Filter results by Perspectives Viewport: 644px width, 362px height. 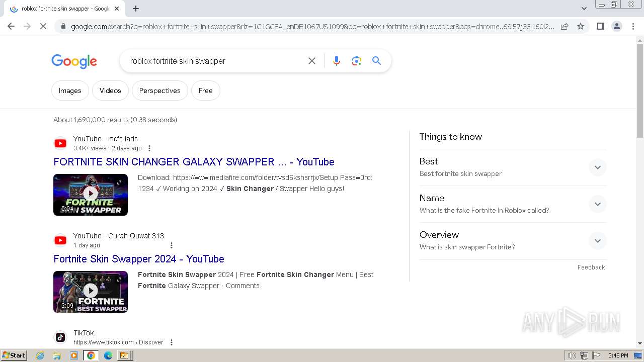(159, 90)
